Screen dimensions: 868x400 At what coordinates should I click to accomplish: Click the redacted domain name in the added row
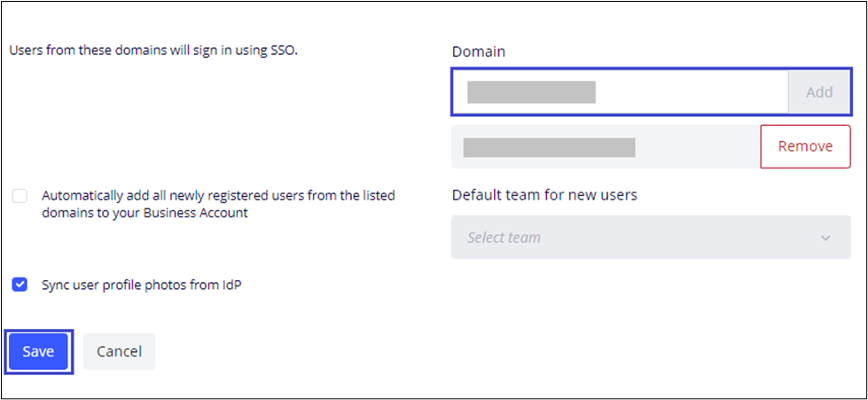point(549,147)
